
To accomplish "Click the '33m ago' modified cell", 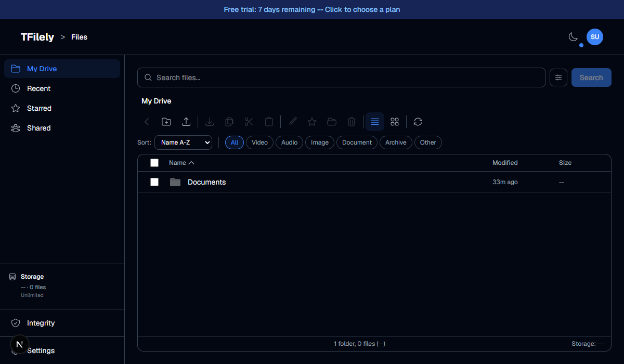I will coord(505,182).
